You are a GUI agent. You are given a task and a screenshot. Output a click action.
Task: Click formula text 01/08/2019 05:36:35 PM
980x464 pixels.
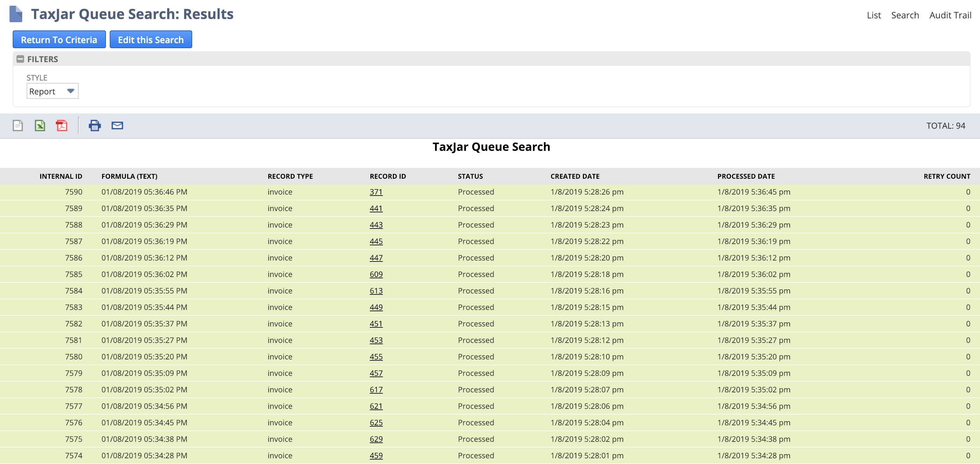tap(144, 209)
